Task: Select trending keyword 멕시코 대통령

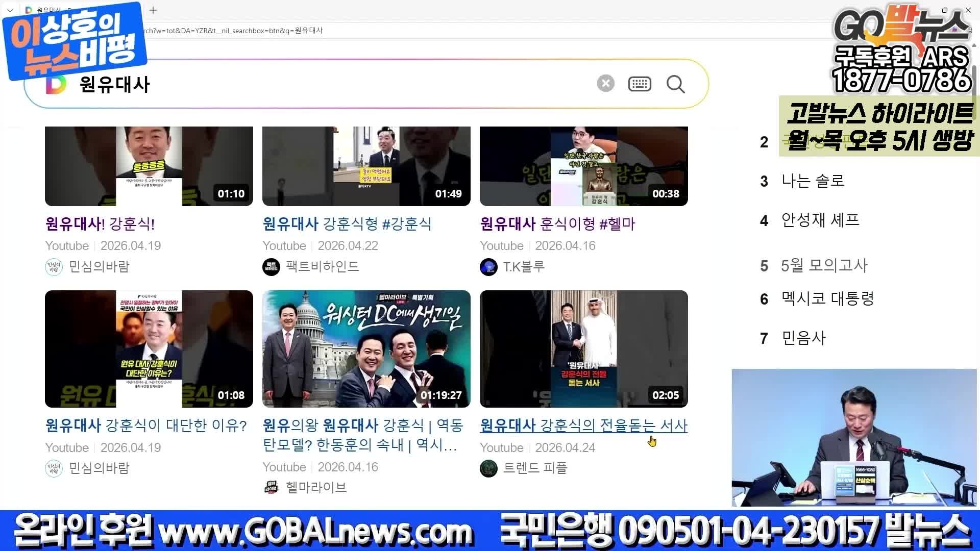Action: coord(828,298)
